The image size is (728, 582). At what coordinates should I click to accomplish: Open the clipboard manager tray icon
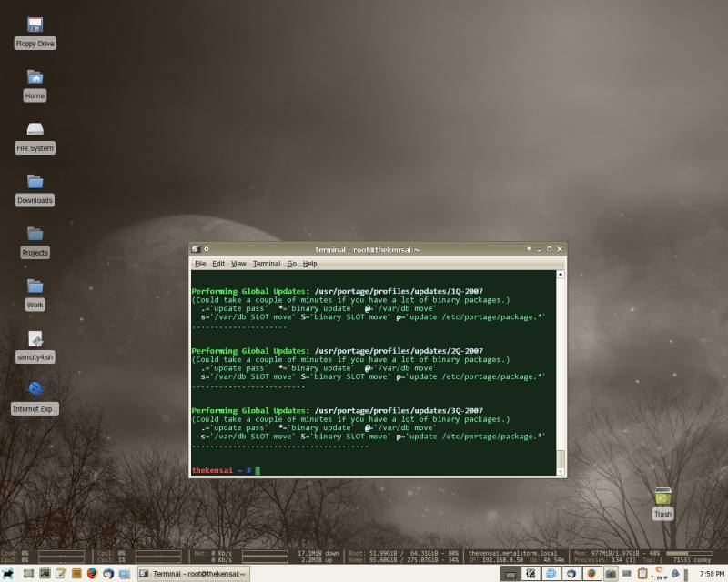[x=642, y=574]
